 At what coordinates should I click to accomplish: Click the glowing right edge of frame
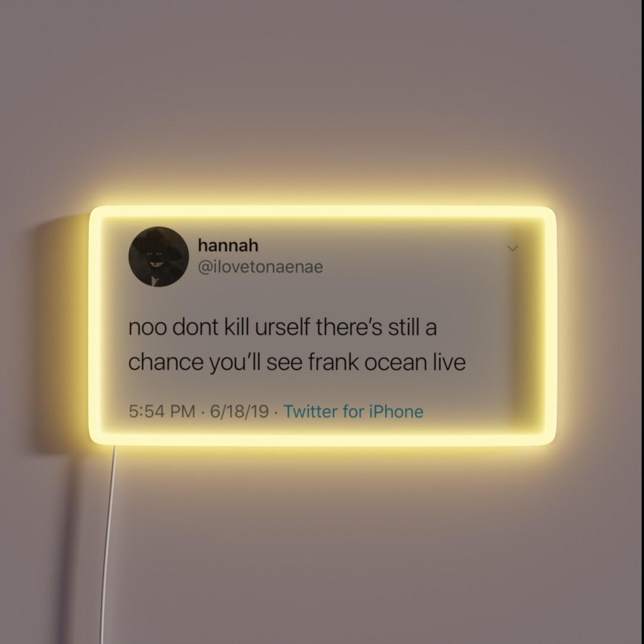550,326
